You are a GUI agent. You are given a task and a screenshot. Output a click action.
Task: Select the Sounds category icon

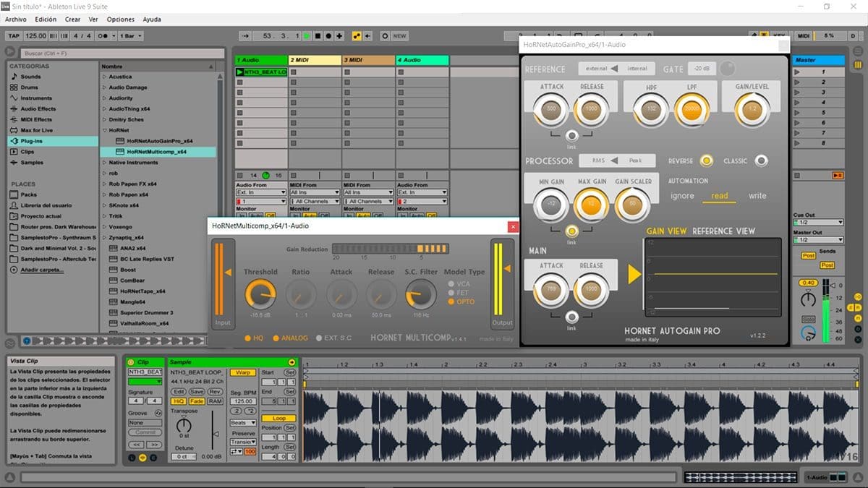[13, 77]
